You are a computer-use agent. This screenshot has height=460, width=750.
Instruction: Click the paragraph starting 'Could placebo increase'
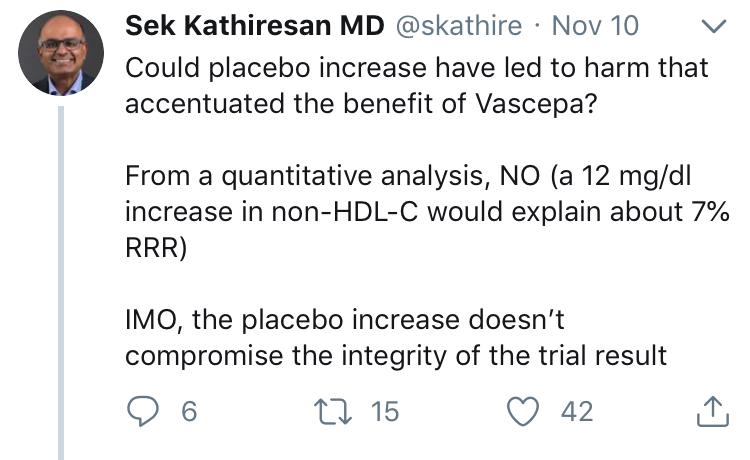pyautogui.click(x=417, y=86)
